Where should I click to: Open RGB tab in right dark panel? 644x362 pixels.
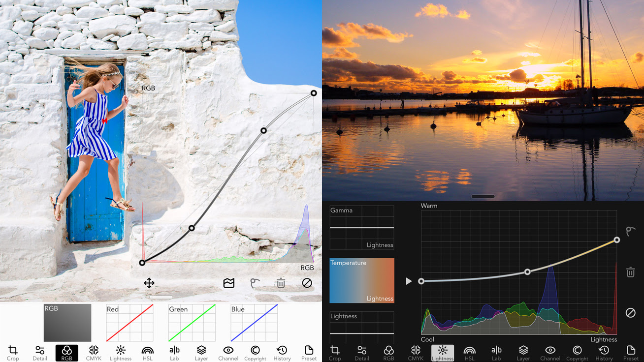point(388,353)
